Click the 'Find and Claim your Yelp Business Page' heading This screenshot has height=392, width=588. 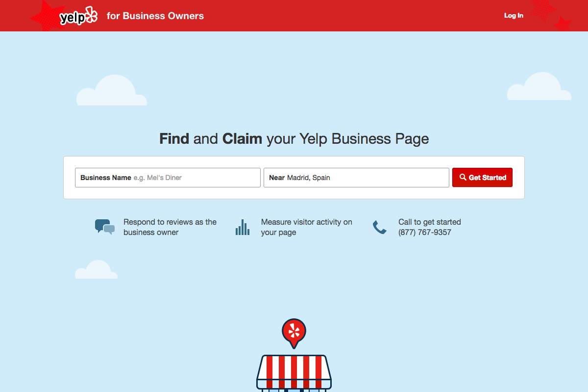click(294, 139)
